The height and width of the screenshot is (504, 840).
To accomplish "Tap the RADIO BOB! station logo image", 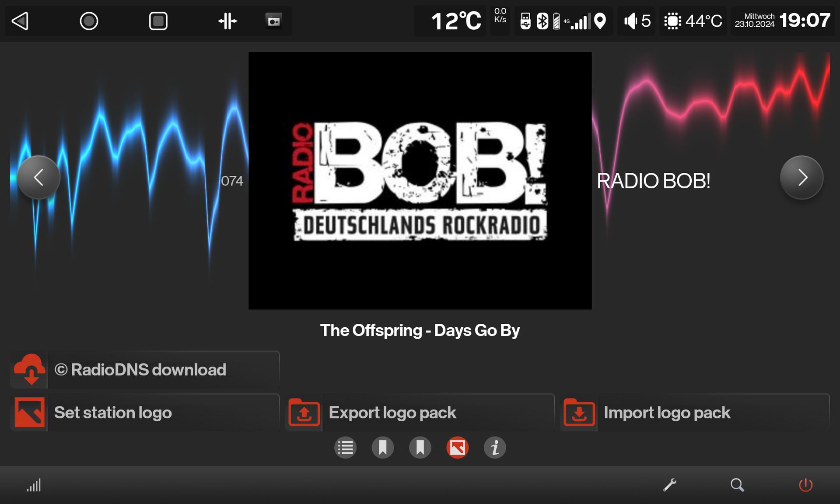I will [x=420, y=181].
